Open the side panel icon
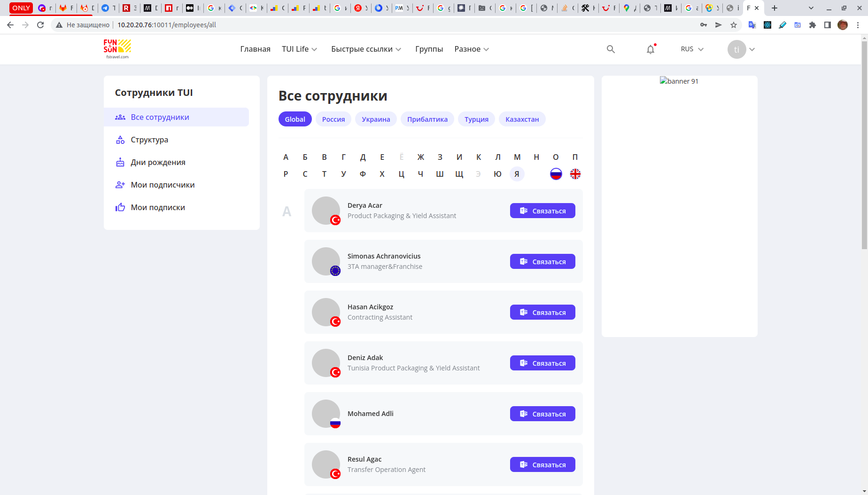The height and width of the screenshot is (495, 868). click(828, 25)
